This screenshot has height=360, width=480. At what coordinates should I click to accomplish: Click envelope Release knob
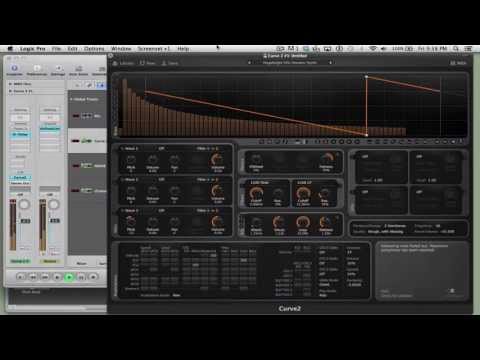pyautogui.click(x=325, y=222)
